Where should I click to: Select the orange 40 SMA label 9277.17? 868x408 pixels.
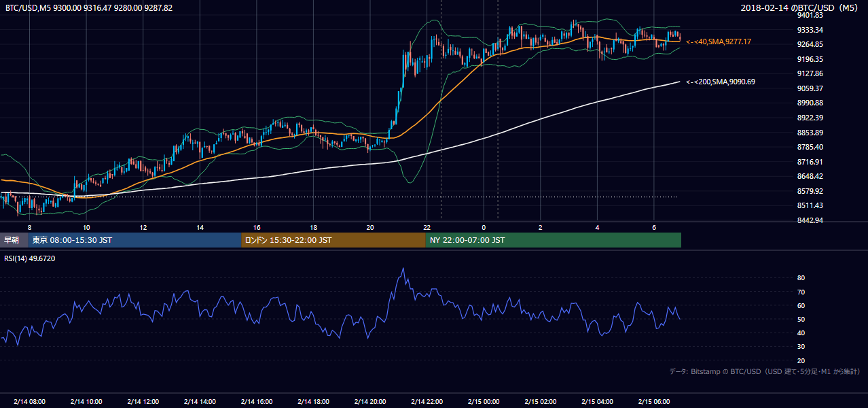tap(720, 41)
